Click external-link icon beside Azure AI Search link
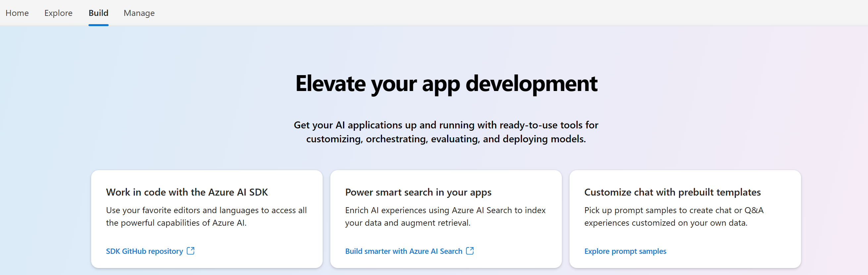The width and height of the screenshot is (868, 275). pyautogui.click(x=470, y=251)
